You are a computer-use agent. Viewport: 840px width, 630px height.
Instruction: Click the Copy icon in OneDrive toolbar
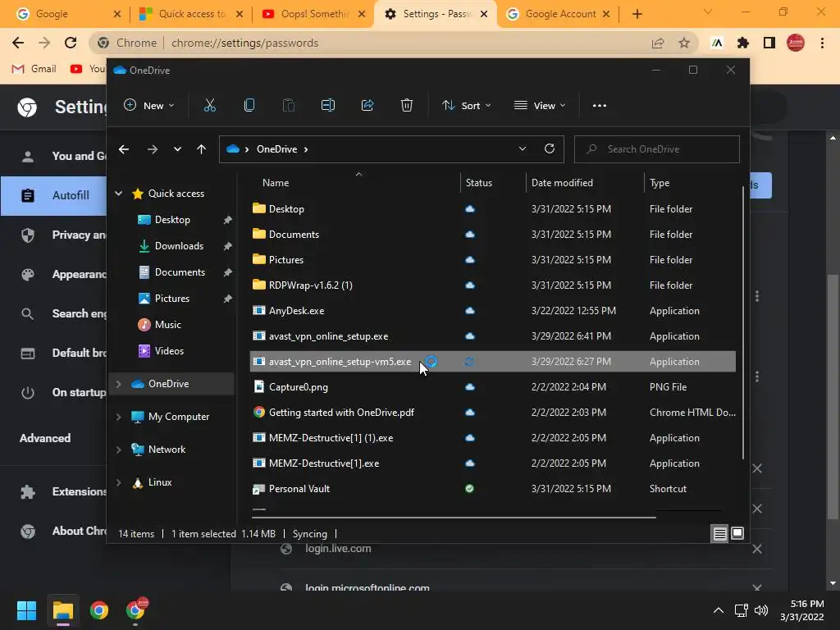click(x=249, y=106)
